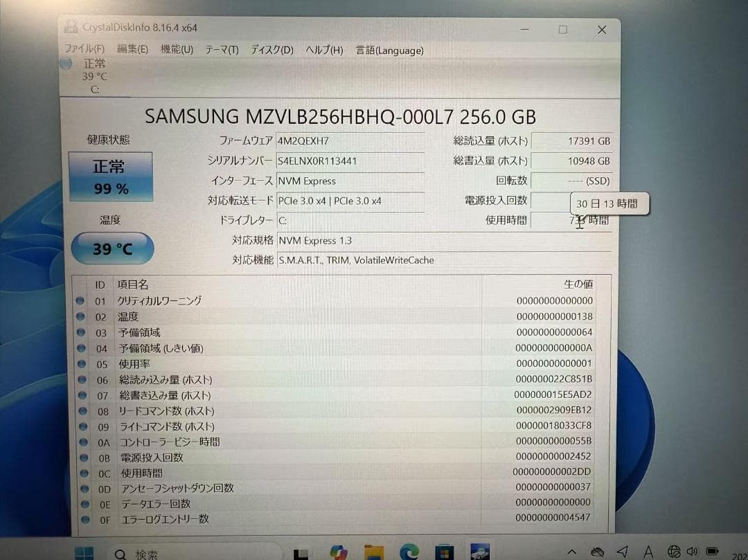Viewport: 748px width, 560px height.
Task: Open the 機能(U) functions menu
Action: pyautogui.click(x=177, y=50)
